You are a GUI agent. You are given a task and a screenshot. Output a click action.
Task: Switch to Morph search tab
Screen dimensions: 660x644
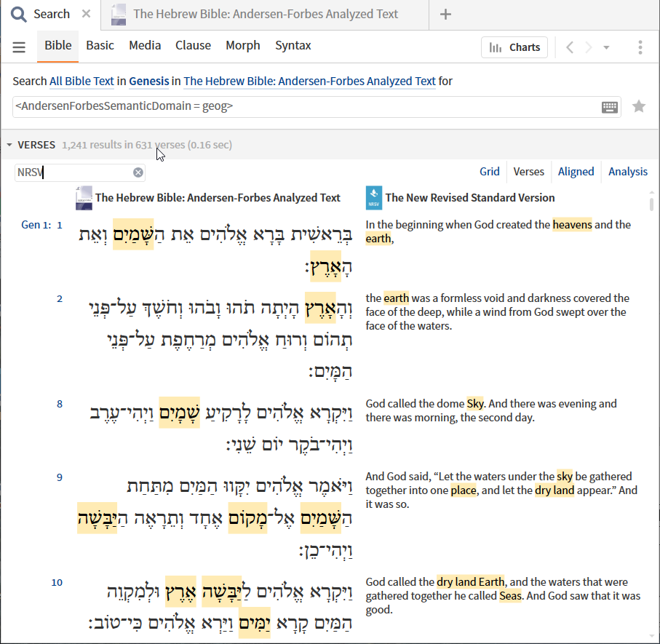coord(243,45)
